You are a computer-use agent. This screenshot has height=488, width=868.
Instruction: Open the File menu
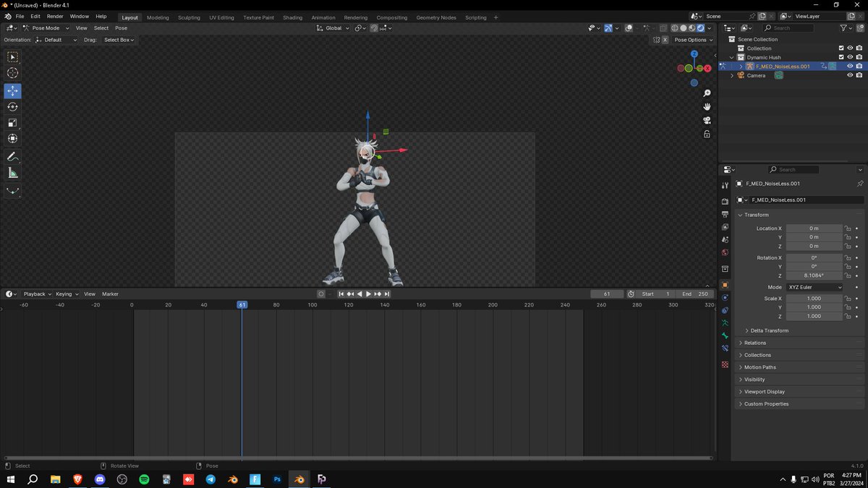point(20,16)
